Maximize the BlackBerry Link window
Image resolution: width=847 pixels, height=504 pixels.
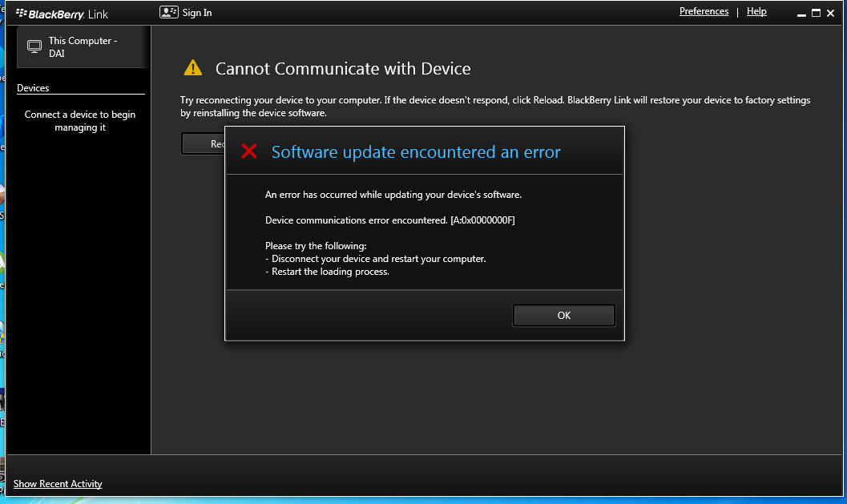(x=817, y=13)
